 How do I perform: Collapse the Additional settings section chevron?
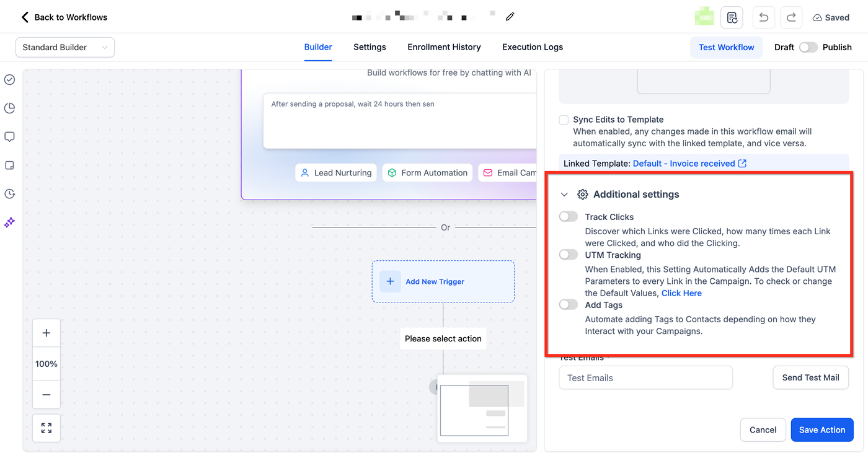564,195
